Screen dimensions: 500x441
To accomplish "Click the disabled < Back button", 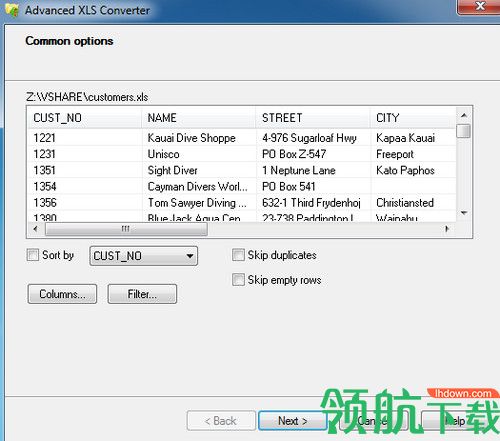I will click(x=221, y=421).
